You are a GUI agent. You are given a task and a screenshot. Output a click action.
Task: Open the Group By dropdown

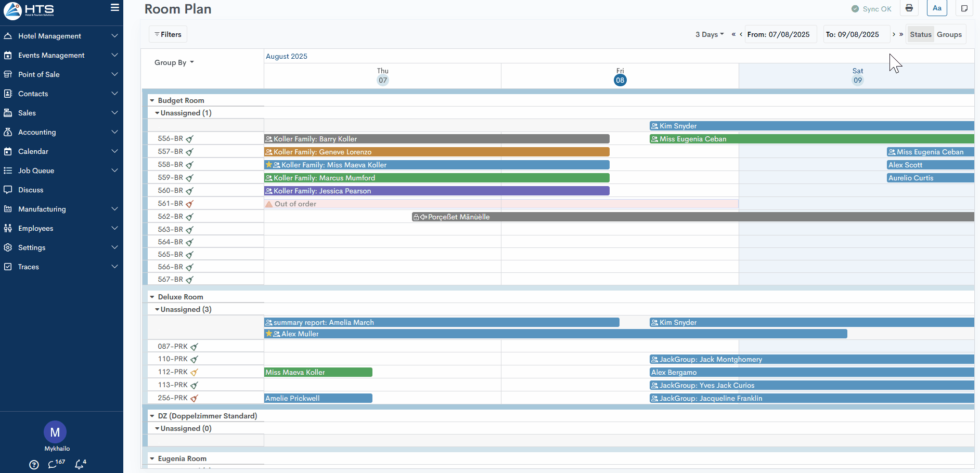click(x=174, y=62)
